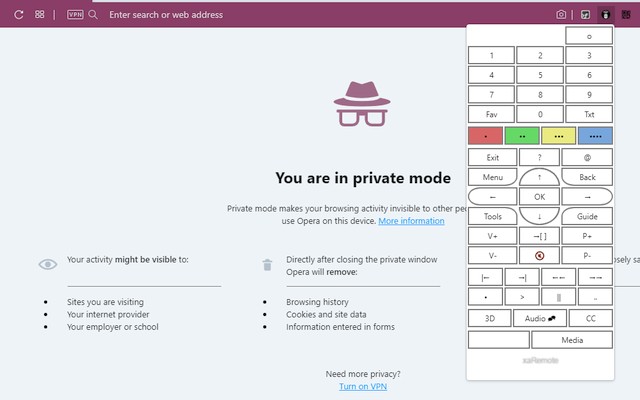This screenshot has width=640, height=400.
Task: Click the question mark help key
Action: [539, 157]
